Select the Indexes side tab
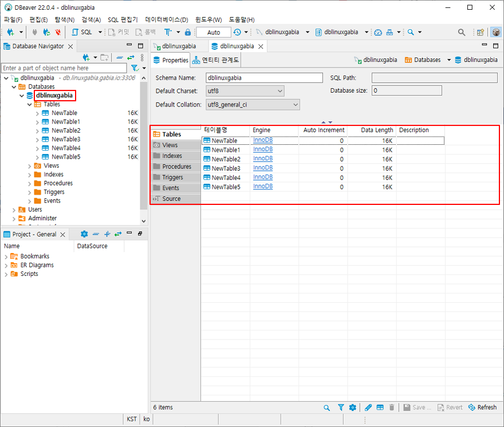Image resolution: width=504 pixels, height=427 pixels. click(x=176, y=156)
